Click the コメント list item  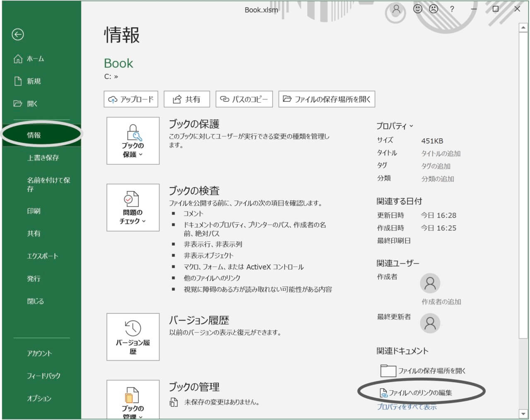pyautogui.click(x=193, y=214)
